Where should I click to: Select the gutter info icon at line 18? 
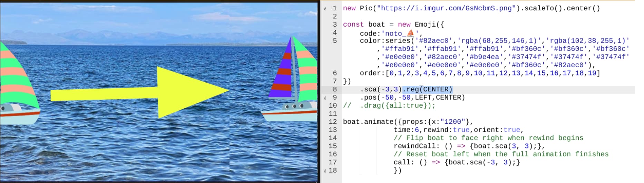point(325,171)
